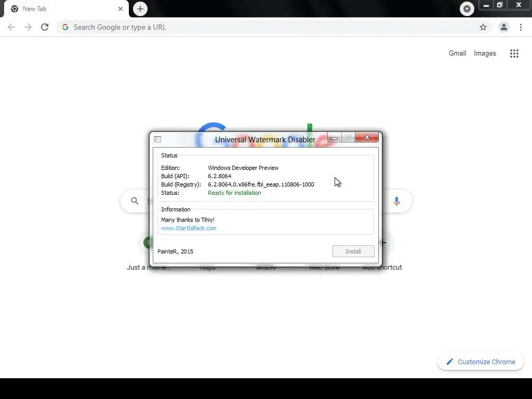The width and height of the screenshot is (532, 399).
Task: Open a new tab with the plus button
Action: click(140, 9)
